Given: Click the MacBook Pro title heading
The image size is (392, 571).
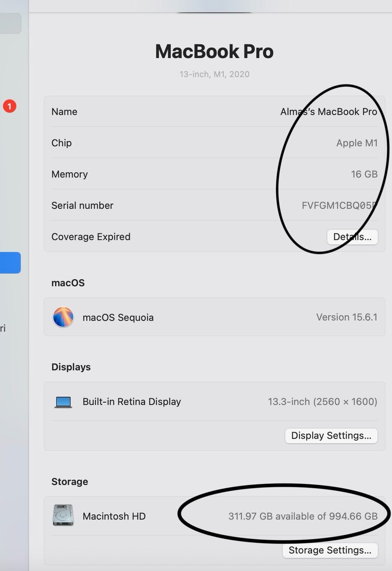Looking at the screenshot, I should point(214,52).
